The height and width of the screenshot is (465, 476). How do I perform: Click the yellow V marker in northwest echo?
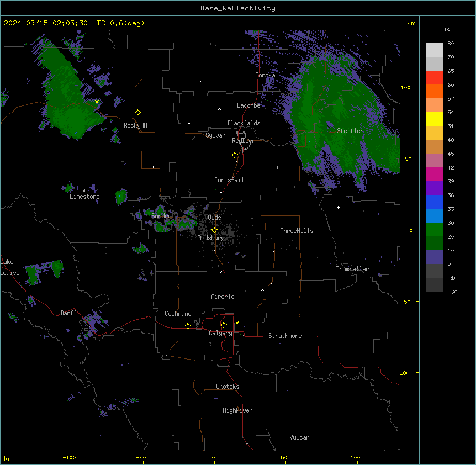(97, 102)
